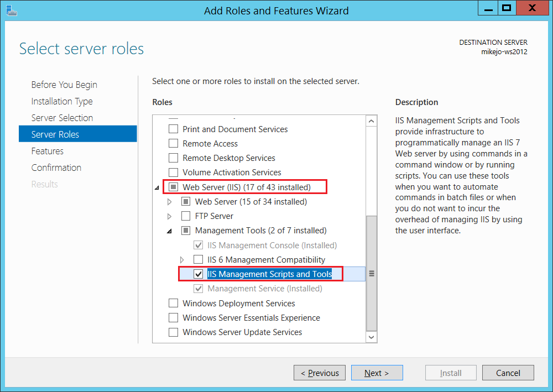Enable Windows Server Update Services

coord(173,332)
